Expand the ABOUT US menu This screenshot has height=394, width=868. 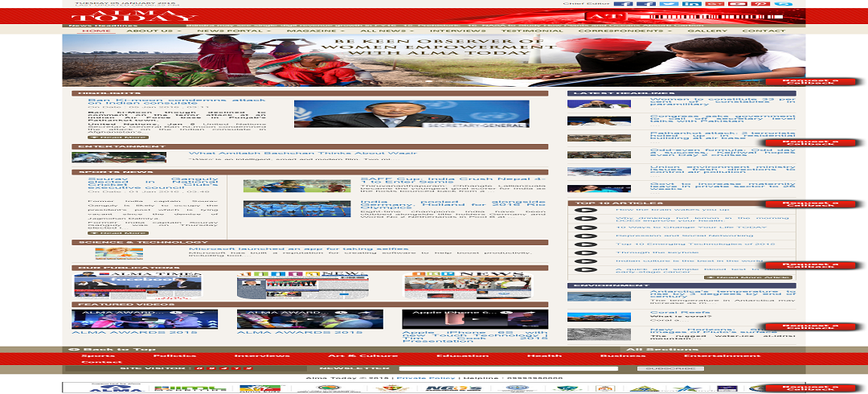tap(152, 31)
